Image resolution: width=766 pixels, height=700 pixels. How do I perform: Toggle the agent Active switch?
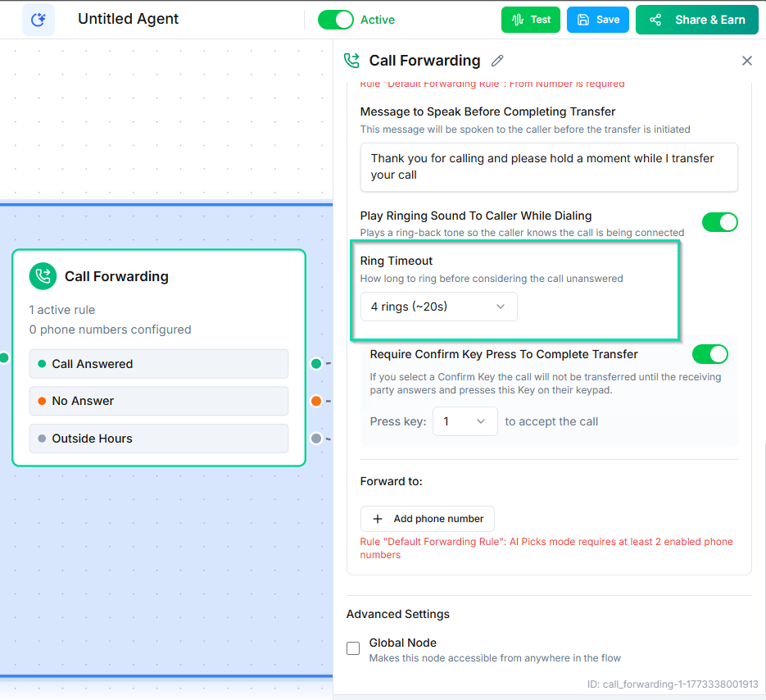tap(335, 20)
